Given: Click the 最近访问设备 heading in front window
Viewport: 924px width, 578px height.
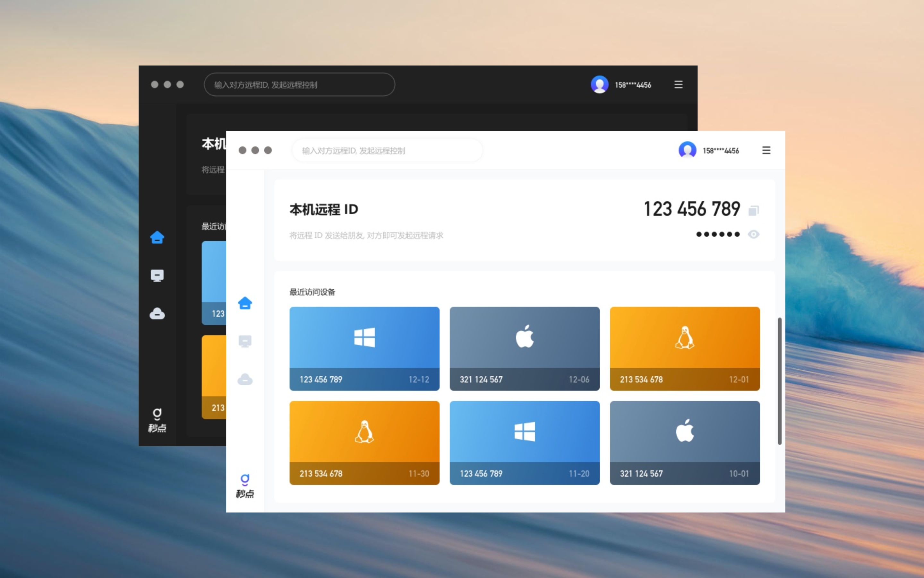Looking at the screenshot, I should 312,292.
